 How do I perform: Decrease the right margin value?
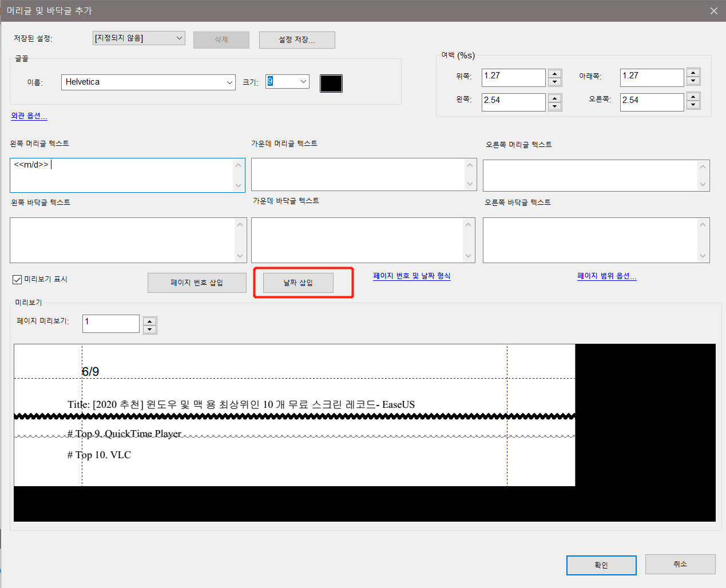click(x=693, y=105)
